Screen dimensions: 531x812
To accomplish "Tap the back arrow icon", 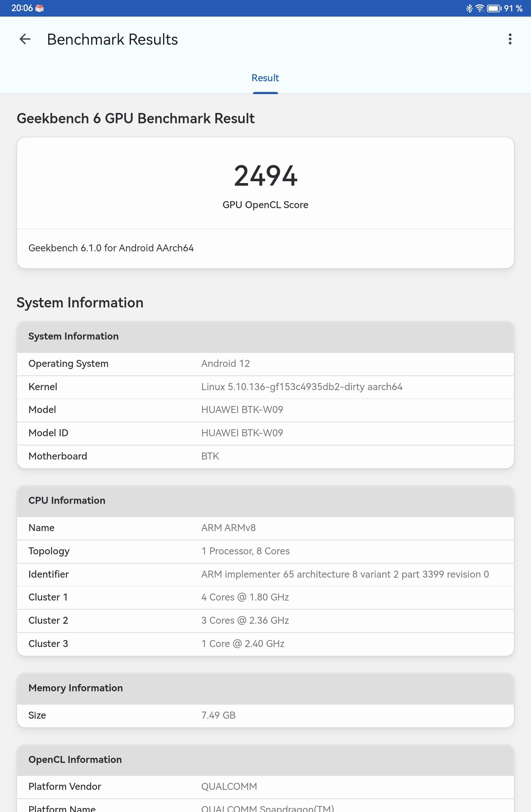I will point(25,39).
